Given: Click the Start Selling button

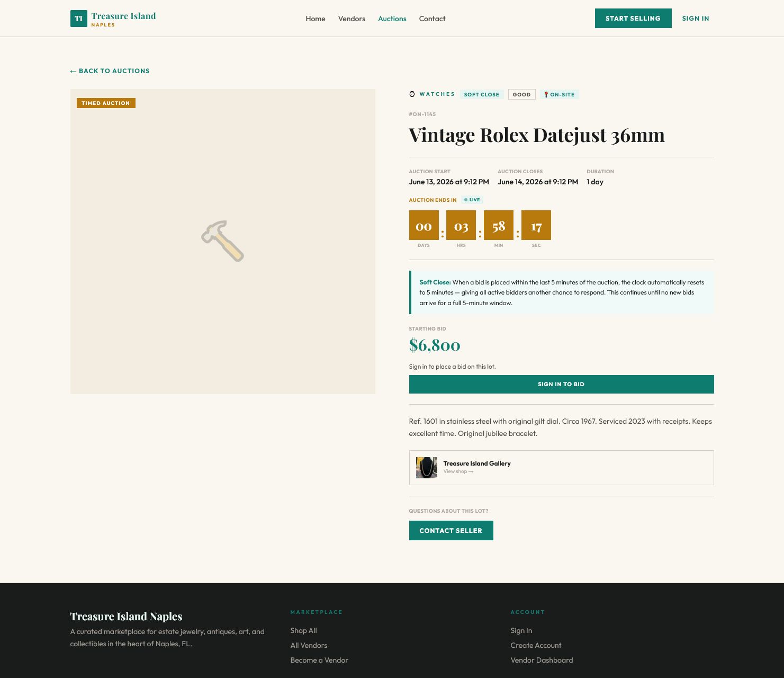Looking at the screenshot, I should (x=633, y=18).
